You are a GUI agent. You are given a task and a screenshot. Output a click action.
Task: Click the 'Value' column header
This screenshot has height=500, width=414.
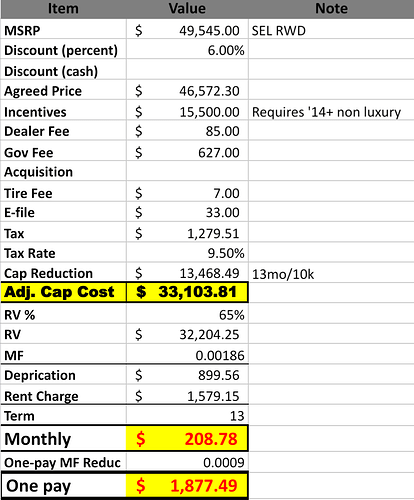click(187, 9)
